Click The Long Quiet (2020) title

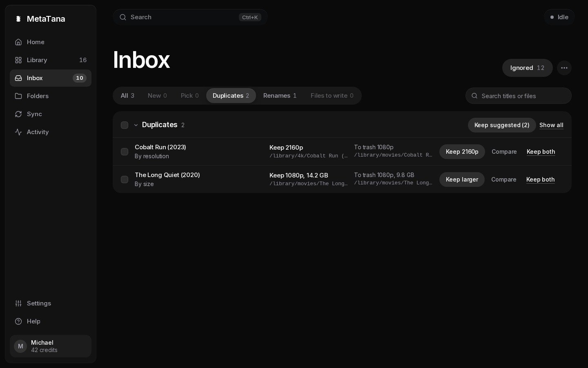(x=167, y=175)
